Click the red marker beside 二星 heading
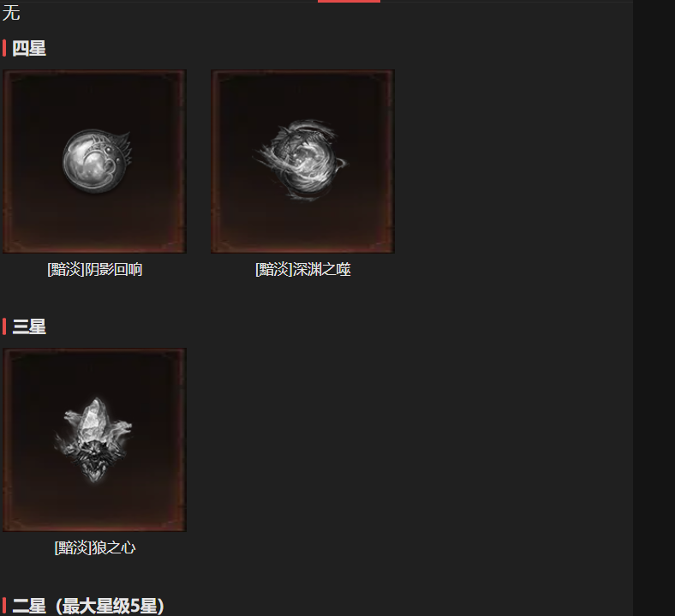The image size is (675, 616). point(4,606)
